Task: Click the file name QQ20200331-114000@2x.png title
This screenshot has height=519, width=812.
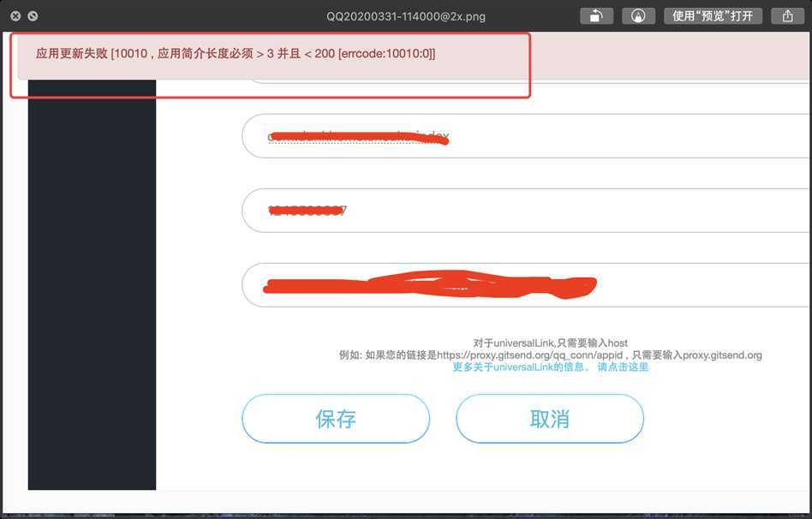Action: pos(406,16)
